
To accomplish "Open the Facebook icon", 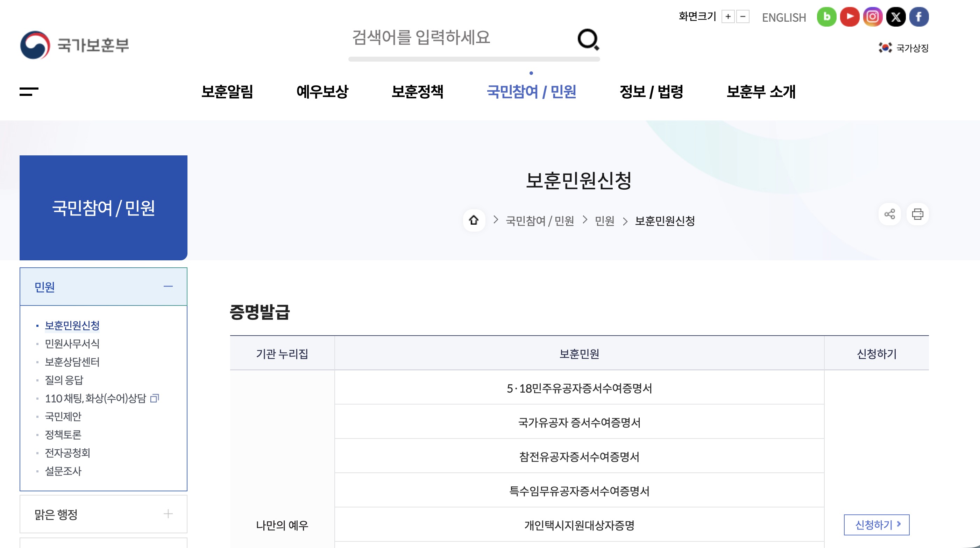I will coord(919,17).
